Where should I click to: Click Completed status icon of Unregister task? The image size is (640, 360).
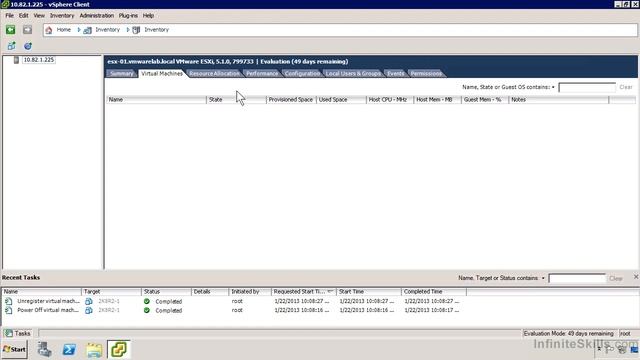[x=147, y=301]
